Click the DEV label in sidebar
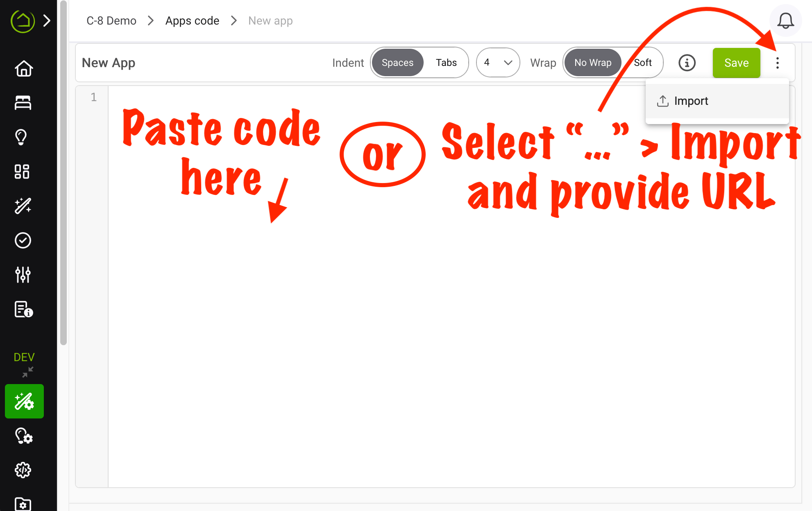The height and width of the screenshot is (511, 812). point(24,357)
